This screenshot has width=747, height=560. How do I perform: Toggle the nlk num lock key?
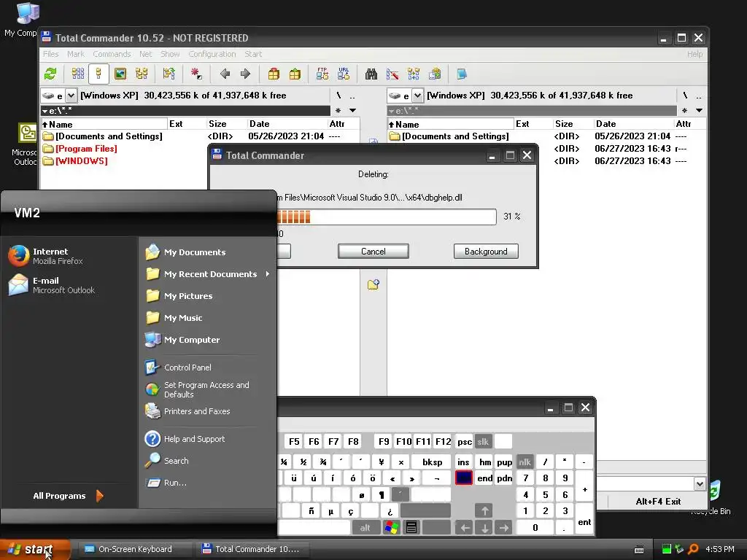point(525,462)
